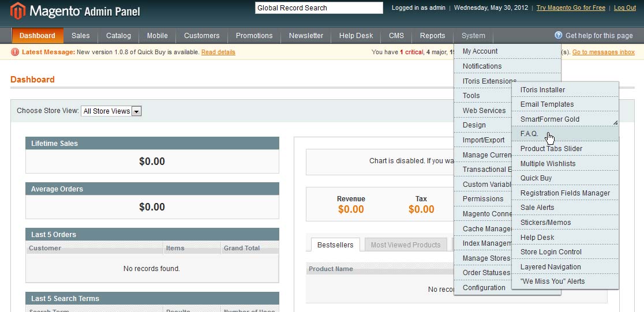The height and width of the screenshot is (312, 644).
Task: Select My Account in System menu
Action: click(x=507, y=51)
